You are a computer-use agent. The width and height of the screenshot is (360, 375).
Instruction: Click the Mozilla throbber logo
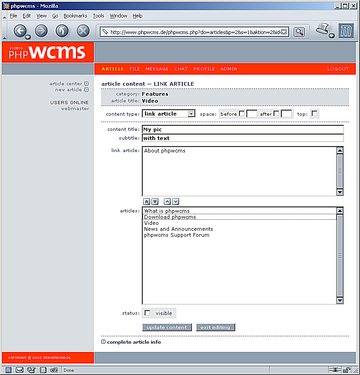click(x=346, y=31)
